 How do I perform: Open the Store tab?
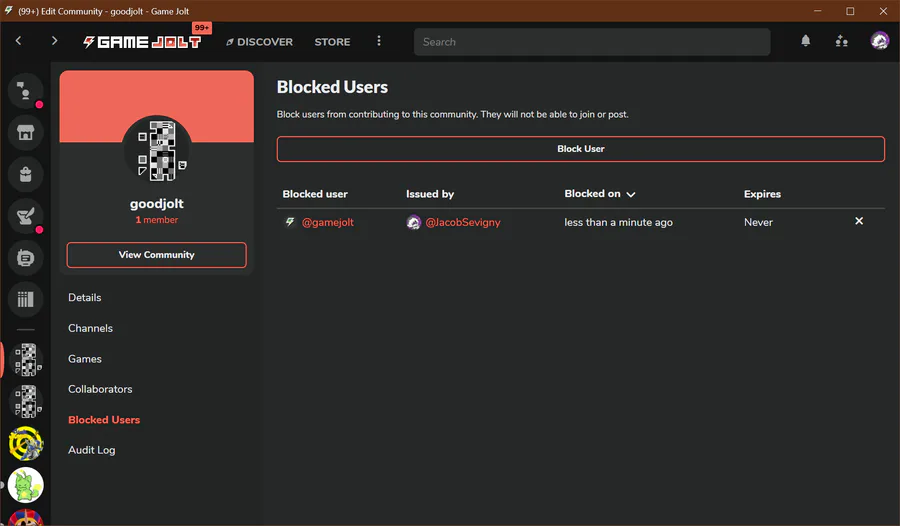click(332, 42)
